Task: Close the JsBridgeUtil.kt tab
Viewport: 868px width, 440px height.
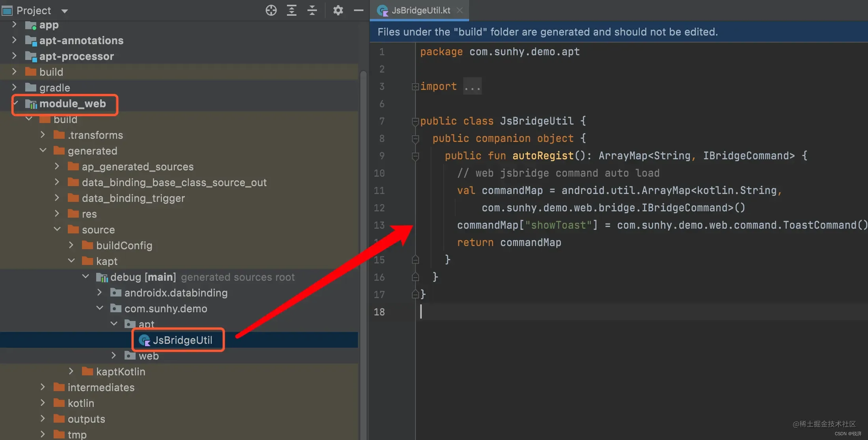Action: click(x=460, y=11)
